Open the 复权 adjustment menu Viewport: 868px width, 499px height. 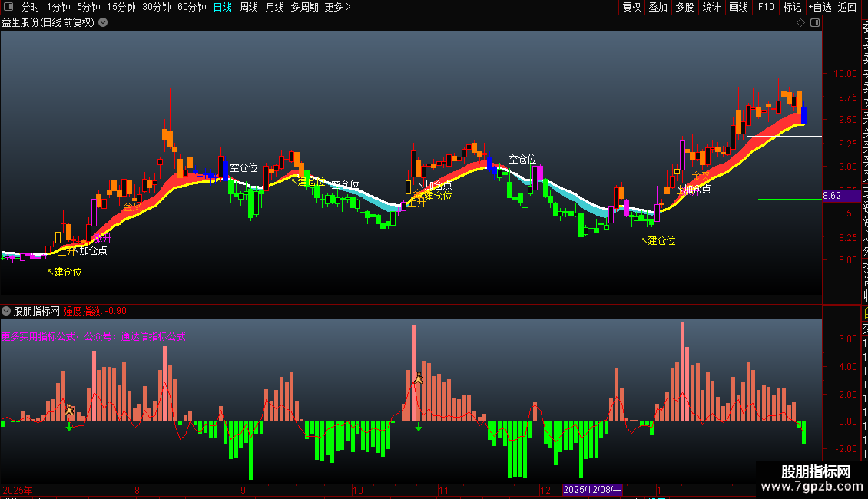point(631,7)
